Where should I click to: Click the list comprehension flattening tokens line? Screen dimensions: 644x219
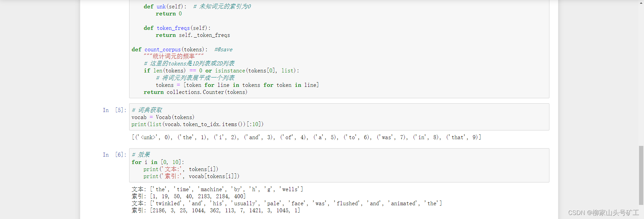pos(237,85)
